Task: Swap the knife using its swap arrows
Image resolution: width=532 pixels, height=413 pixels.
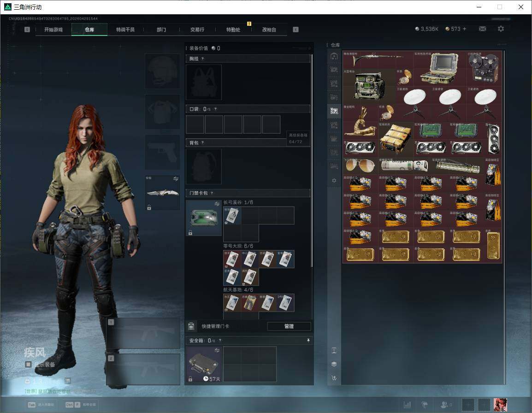Action: (176, 179)
